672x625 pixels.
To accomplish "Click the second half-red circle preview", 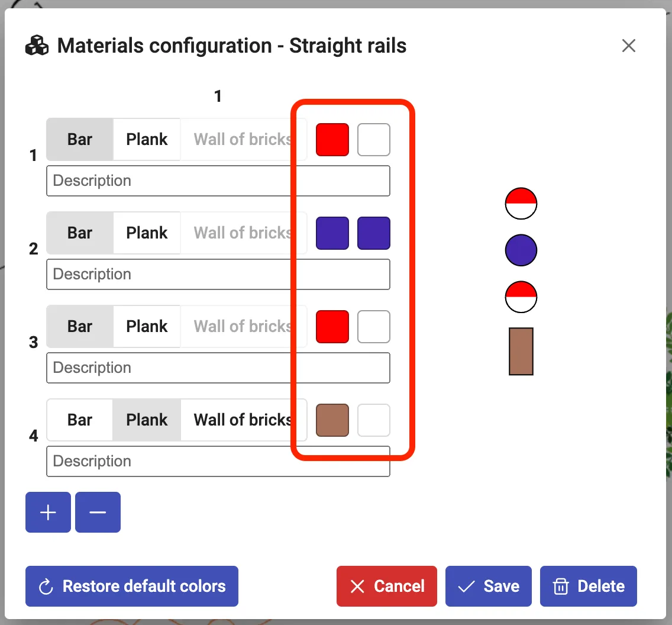I will [521, 297].
